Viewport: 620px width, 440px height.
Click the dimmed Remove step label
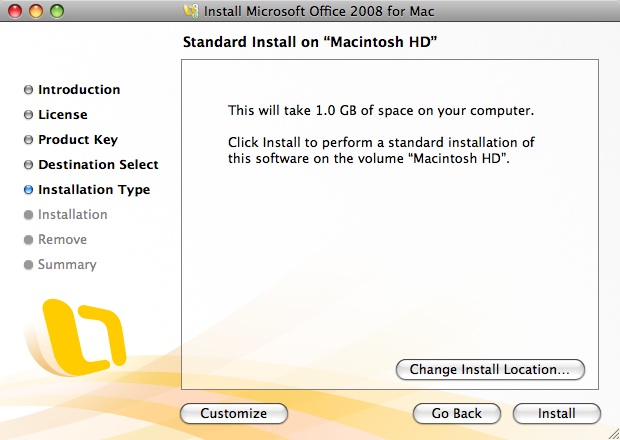(62, 240)
